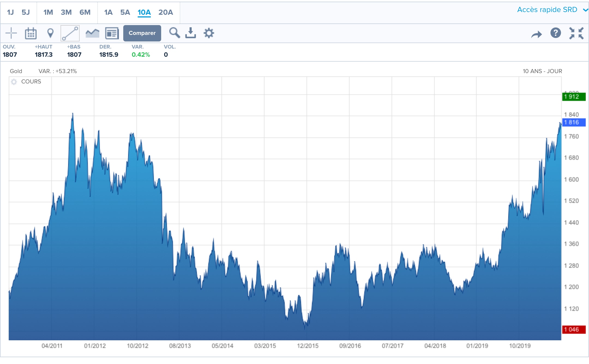Click the 1 816 current price label
This screenshot has width=589, height=364.
[573, 122]
